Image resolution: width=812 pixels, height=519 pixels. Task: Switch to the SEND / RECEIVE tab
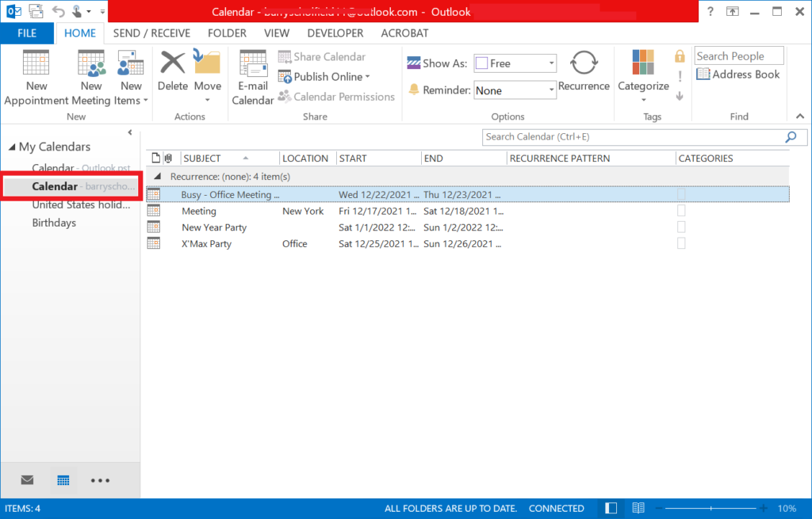(x=151, y=33)
